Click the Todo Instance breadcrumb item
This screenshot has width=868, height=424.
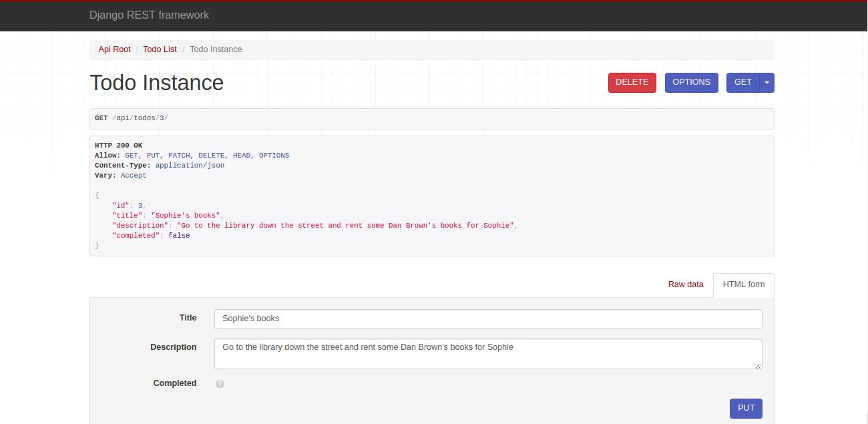[215, 49]
